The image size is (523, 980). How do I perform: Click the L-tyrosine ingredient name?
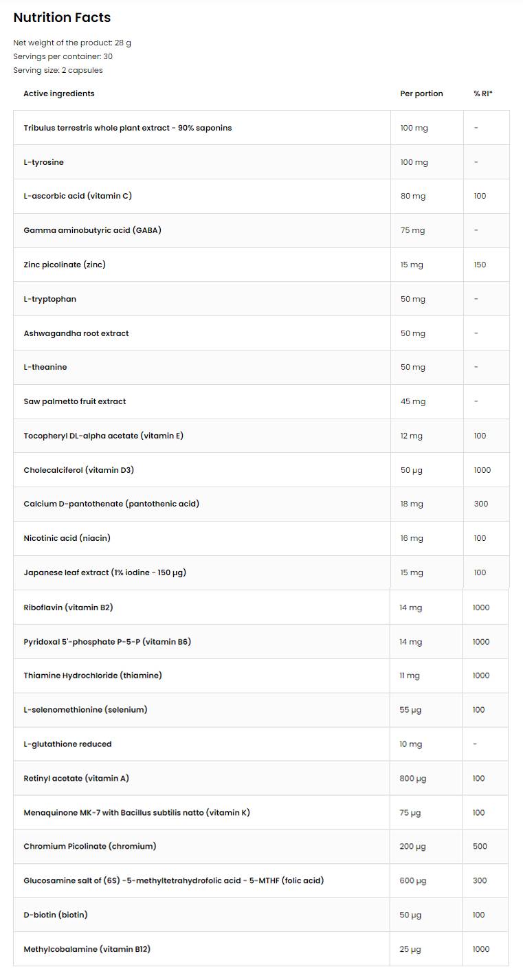click(44, 162)
